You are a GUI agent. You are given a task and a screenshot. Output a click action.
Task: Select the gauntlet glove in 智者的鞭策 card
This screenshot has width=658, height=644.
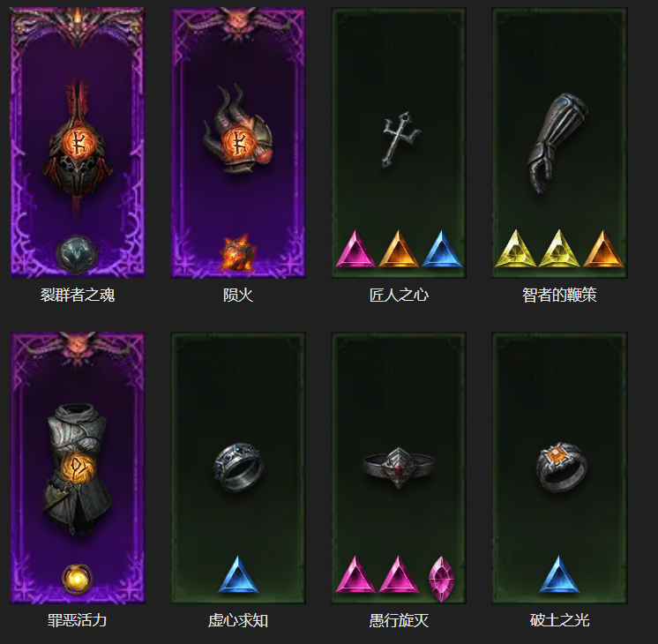pos(557,143)
